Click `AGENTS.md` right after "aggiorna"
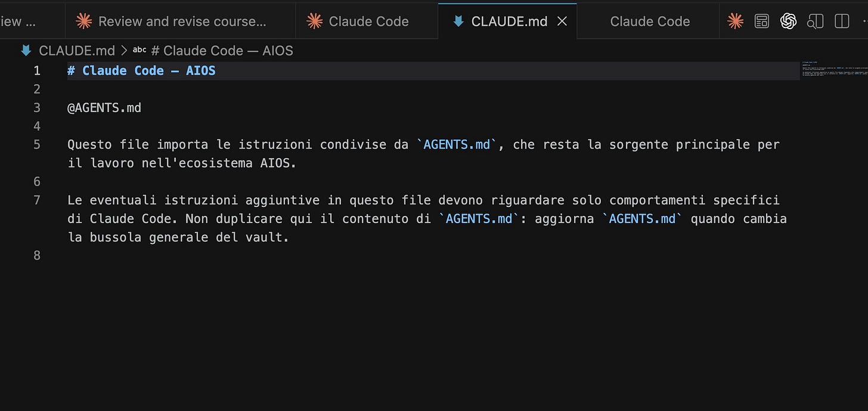The height and width of the screenshot is (411, 868). (x=643, y=218)
